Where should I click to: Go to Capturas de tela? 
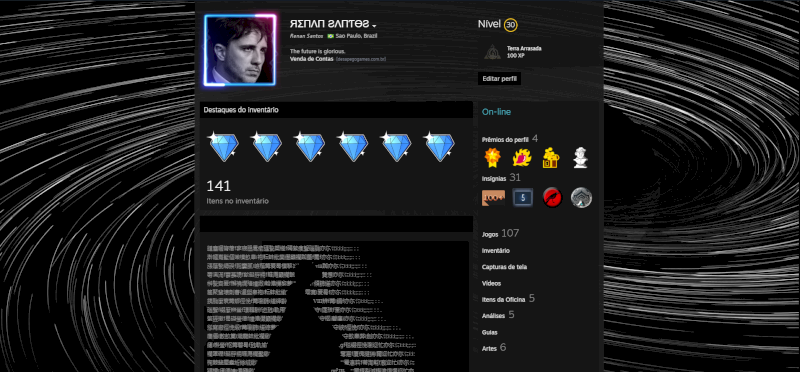coord(505,267)
